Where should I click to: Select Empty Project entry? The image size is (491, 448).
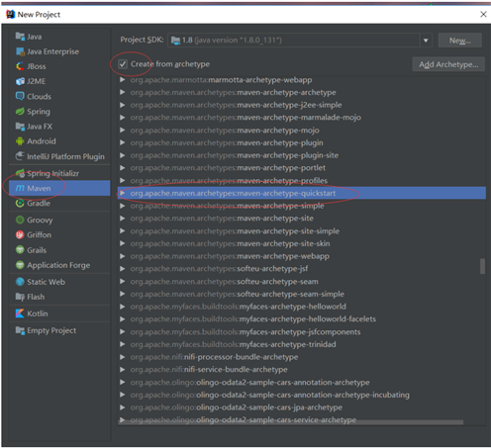[59, 330]
